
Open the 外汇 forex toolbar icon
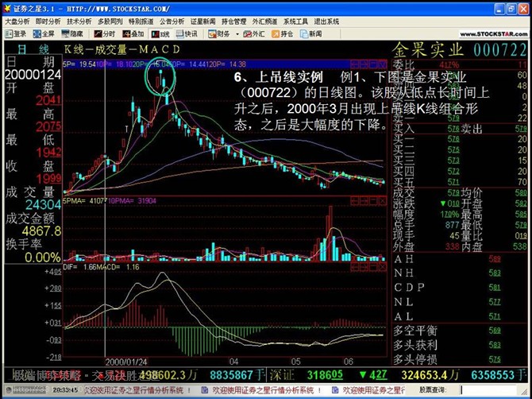pos(254,34)
